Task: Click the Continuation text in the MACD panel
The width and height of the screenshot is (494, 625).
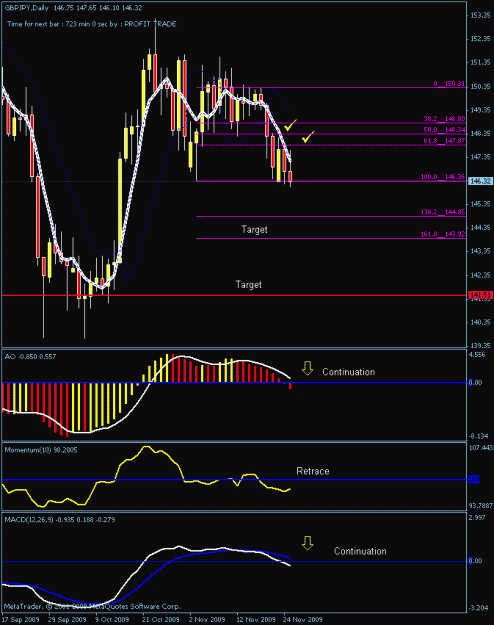Action: pyautogui.click(x=360, y=551)
